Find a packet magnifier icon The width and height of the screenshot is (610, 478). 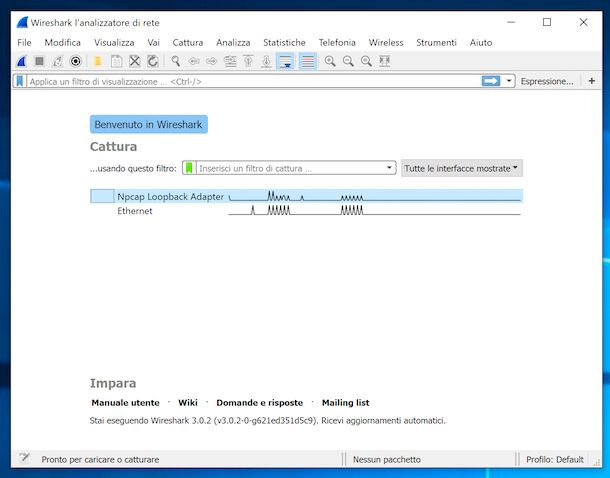click(x=175, y=61)
